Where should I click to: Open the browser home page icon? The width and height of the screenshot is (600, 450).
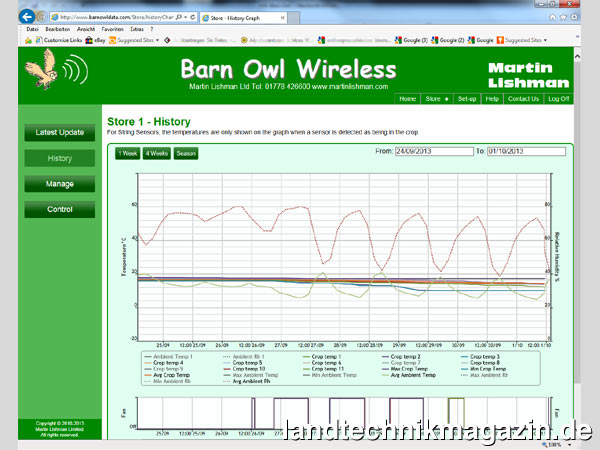552,17
